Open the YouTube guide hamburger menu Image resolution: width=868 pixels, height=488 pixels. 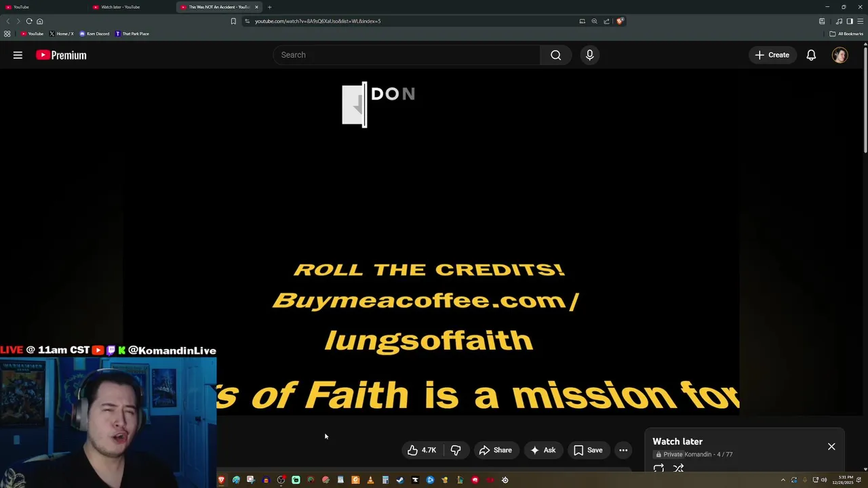(18, 55)
